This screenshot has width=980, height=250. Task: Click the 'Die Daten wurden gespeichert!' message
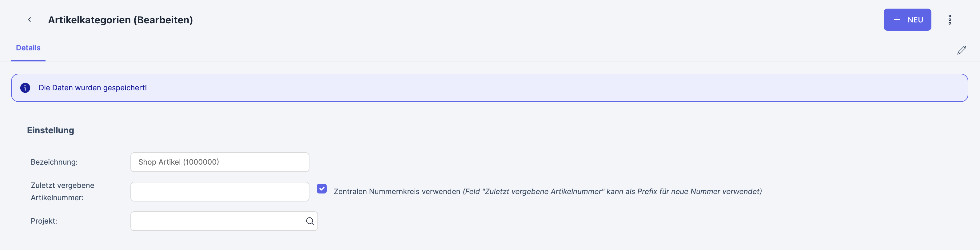(93, 88)
